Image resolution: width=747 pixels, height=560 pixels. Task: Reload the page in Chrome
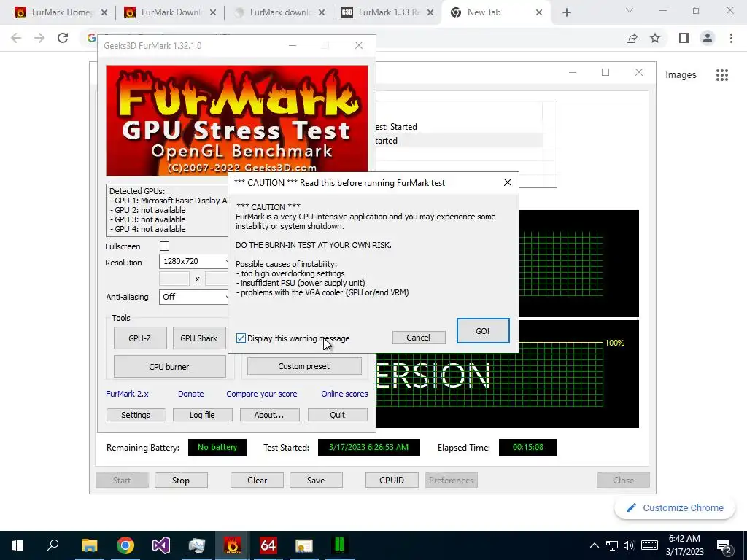[x=63, y=38]
